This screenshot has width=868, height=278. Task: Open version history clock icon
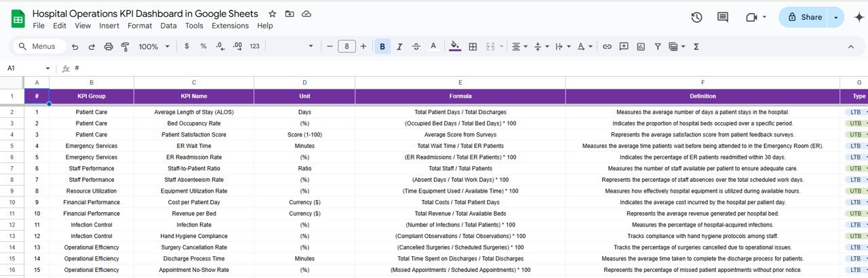coord(696,17)
